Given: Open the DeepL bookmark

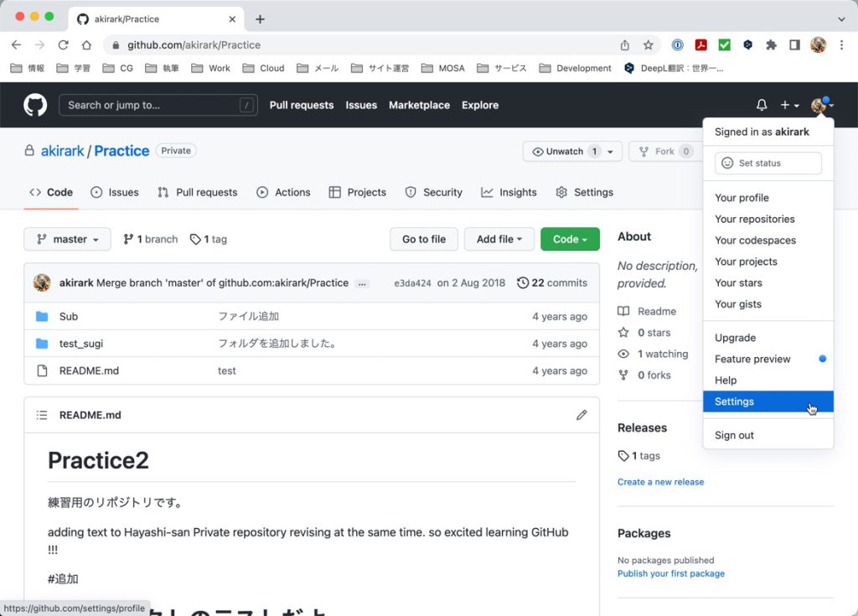Looking at the screenshot, I should [x=674, y=68].
